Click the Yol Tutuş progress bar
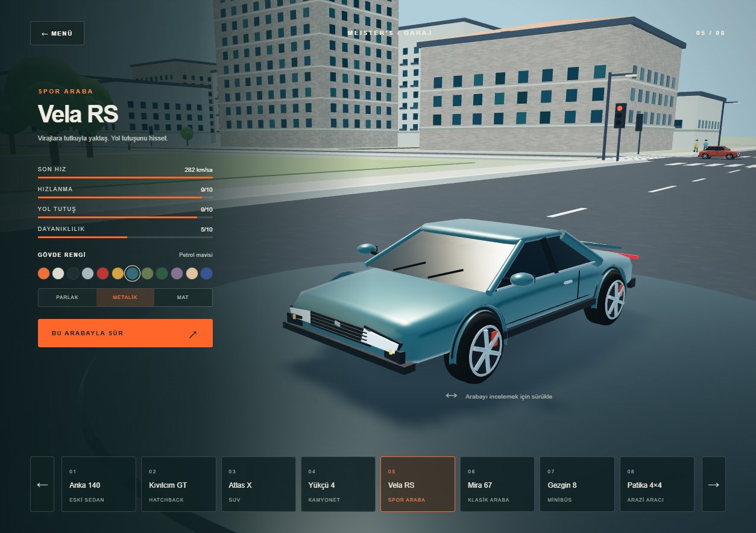Viewport: 756px width, 533px height. pyautogui.click(x=125, y=217)
